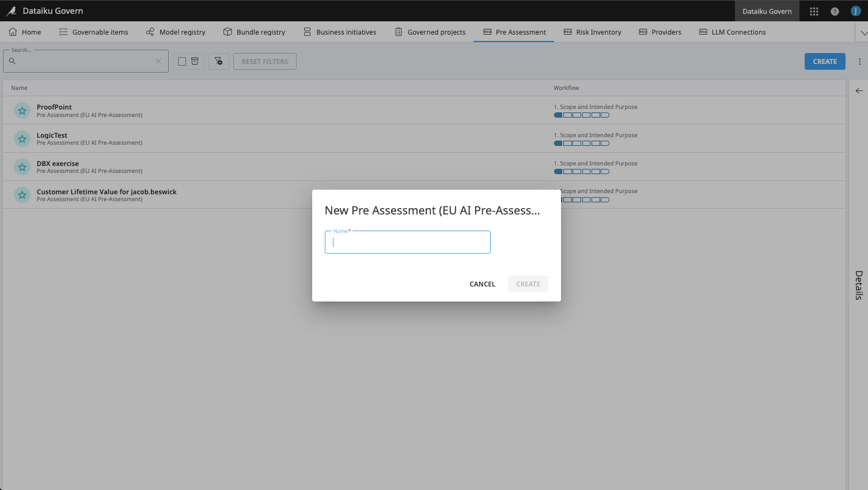Image resolution: width=868 pixels, height=490 pixels.
Task: Open the applications grid menu
Action: (x=814, y=12)
